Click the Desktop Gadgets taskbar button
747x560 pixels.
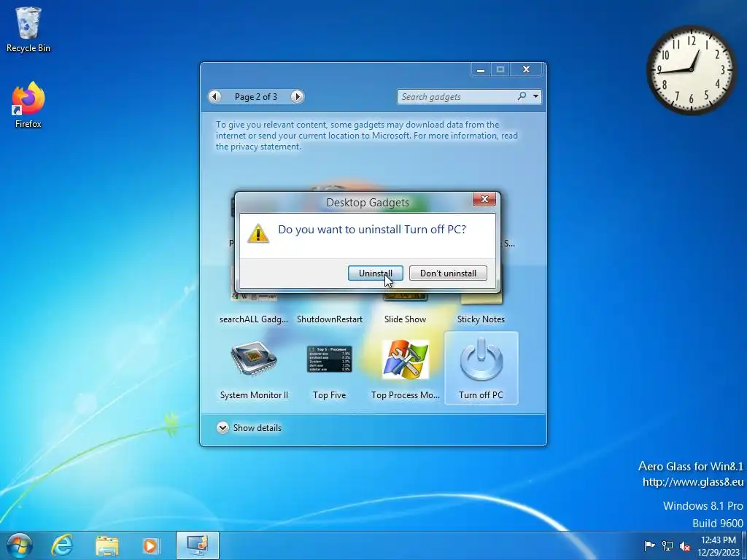pos(197,545)
